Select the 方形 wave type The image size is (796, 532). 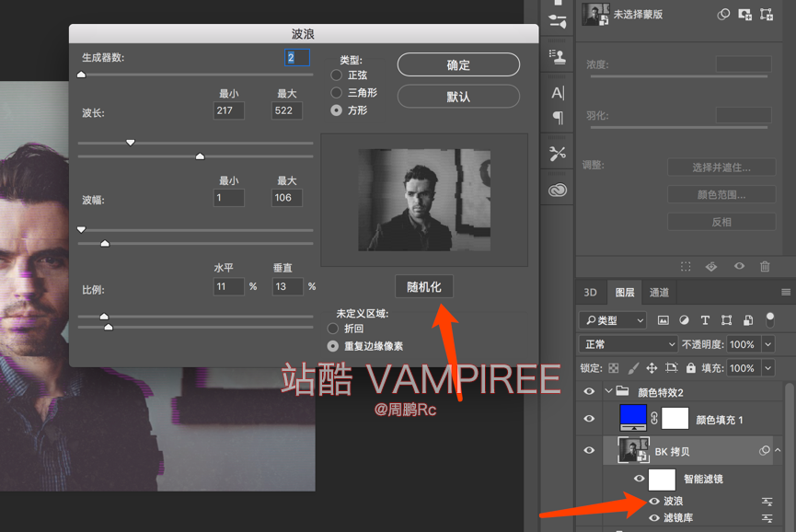[x=336, y=110]
